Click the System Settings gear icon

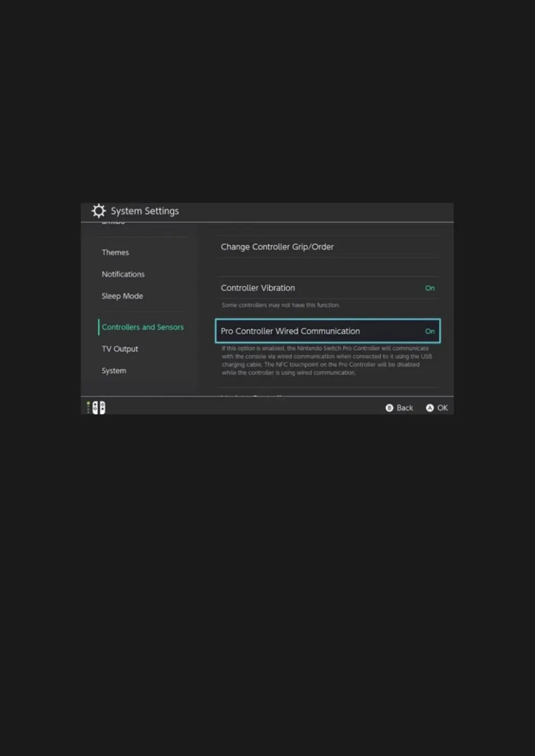pyautogui.click(x=98, y=211)
